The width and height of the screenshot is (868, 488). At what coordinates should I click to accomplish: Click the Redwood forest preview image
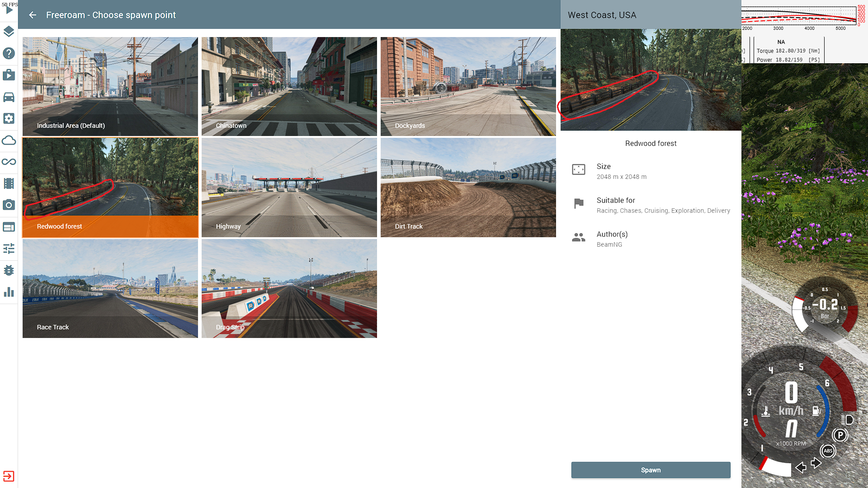(651, 80)
